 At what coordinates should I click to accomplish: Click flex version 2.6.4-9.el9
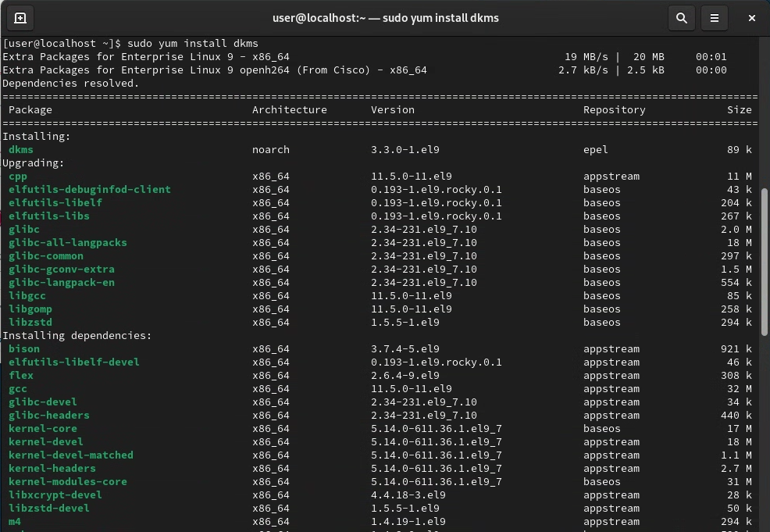pyautogui.click(x=405, y=375)
